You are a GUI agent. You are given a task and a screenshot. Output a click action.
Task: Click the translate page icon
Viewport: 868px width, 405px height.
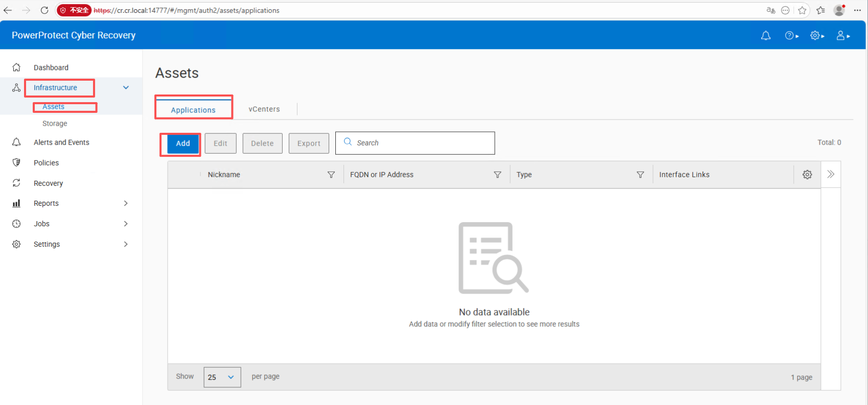tap(771, 10)
